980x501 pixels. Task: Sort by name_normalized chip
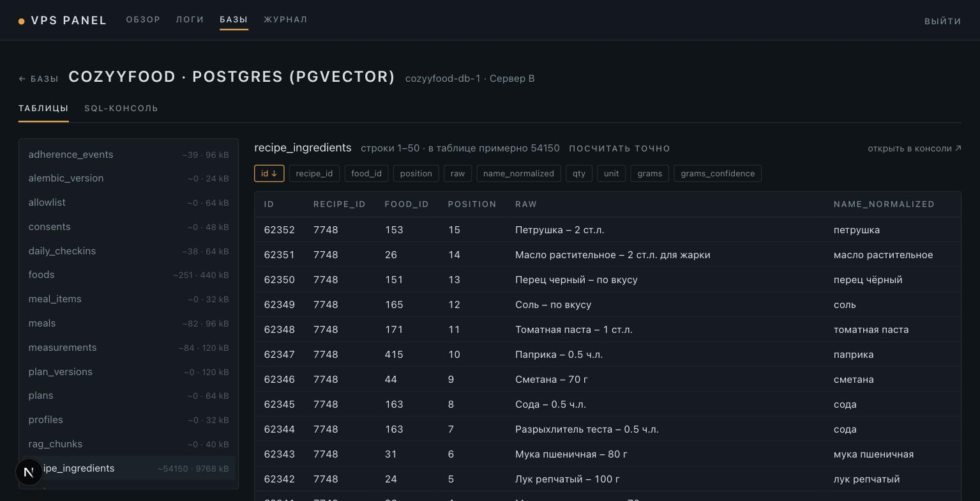[x=518, y=173]
